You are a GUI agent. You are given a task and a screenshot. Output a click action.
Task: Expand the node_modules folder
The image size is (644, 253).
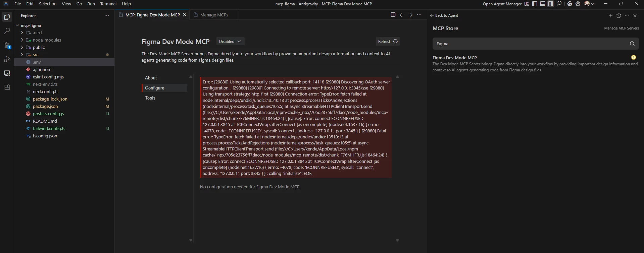[22, 40]
